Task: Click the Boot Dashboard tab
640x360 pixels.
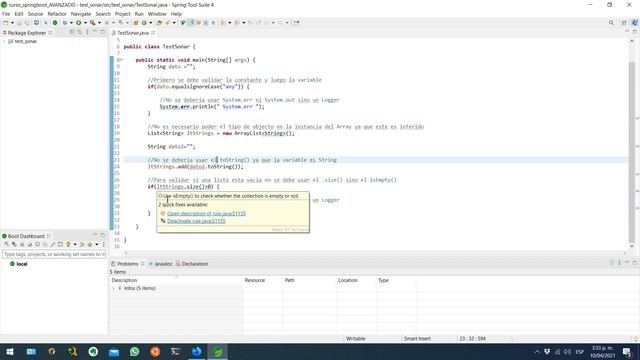Action: [26, 236]
